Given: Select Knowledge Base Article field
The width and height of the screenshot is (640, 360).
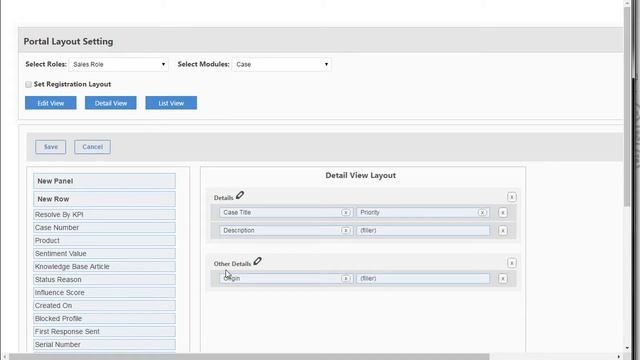Looking at the screenshot, I should (104, 267).
